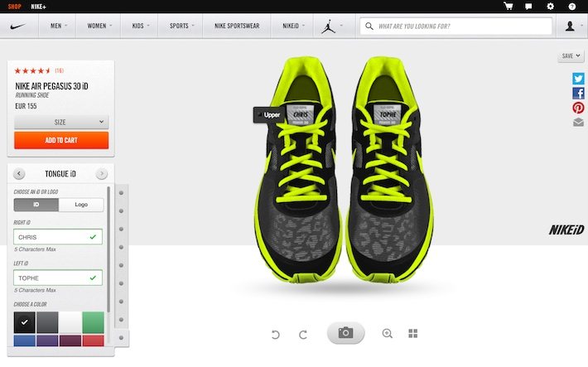Select the black color swatch
Screen dimensions: 588x367
click(24, 322)
